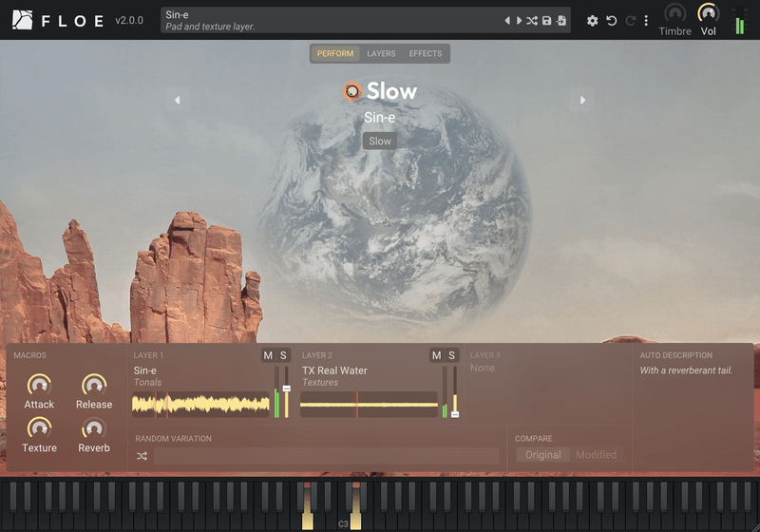
Task: Click the Attack macro knob
Action: click(x=39, y=385)
